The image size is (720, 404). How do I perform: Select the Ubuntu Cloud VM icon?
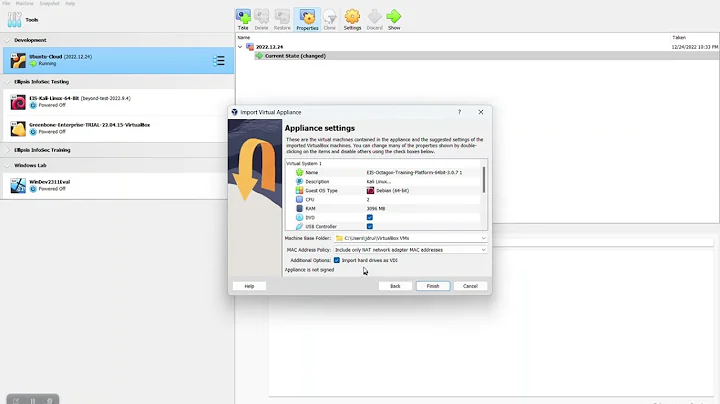(18, 60)
